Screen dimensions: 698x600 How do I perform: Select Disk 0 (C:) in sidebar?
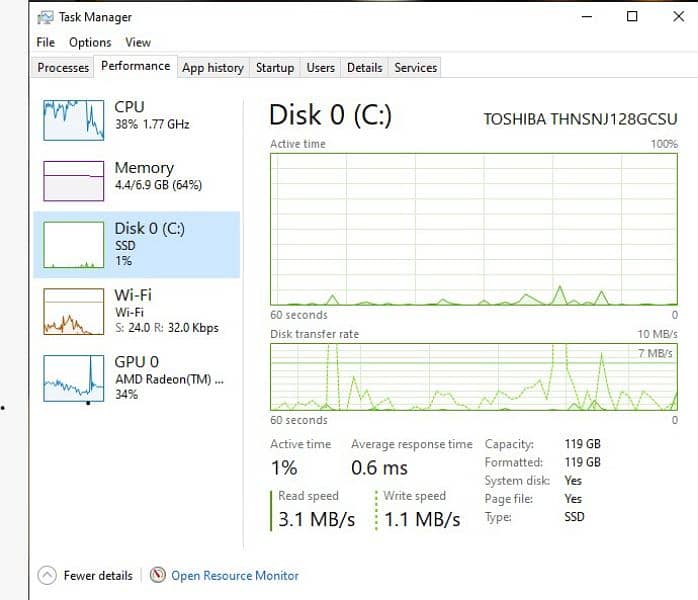coord(137,244)
